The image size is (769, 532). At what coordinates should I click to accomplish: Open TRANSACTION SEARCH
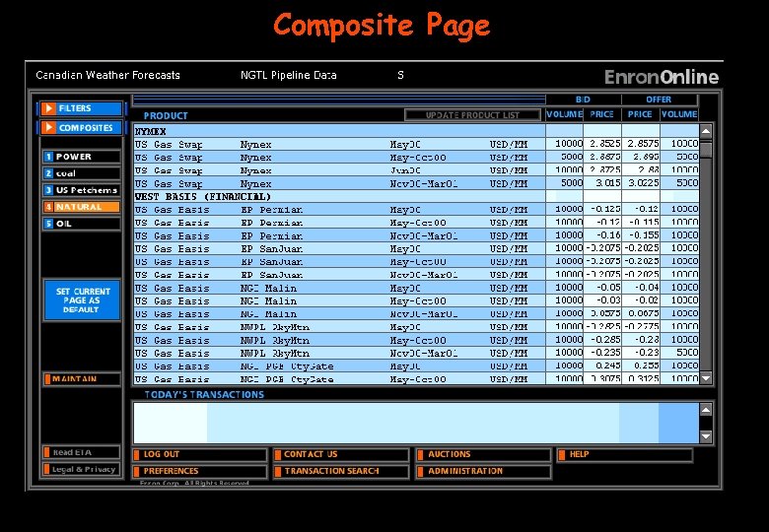pos(341,471)
